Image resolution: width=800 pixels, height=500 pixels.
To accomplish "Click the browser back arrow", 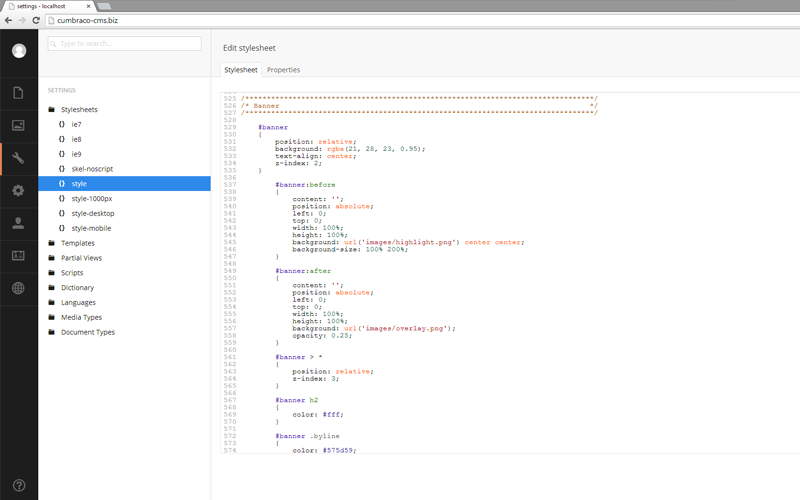I will (8, 20).
